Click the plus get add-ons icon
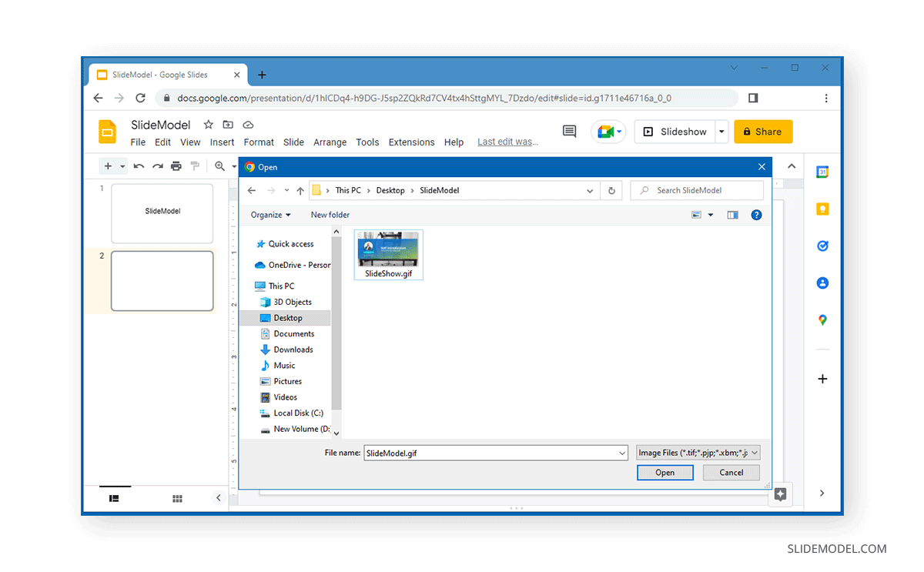The image size is (924, 572). (822, 379)
